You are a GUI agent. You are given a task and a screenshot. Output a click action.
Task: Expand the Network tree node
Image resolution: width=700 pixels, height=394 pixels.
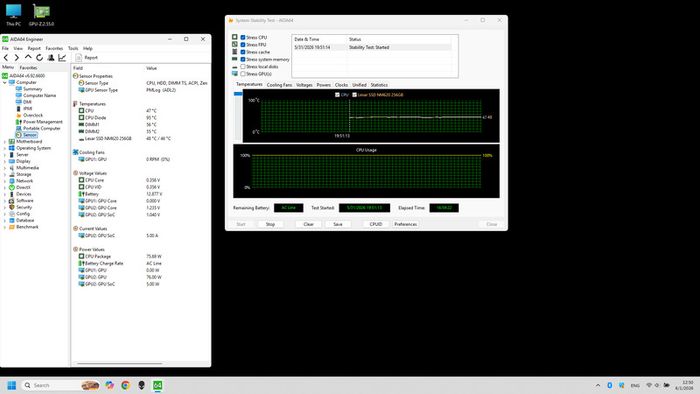click(x=5, y=181)
